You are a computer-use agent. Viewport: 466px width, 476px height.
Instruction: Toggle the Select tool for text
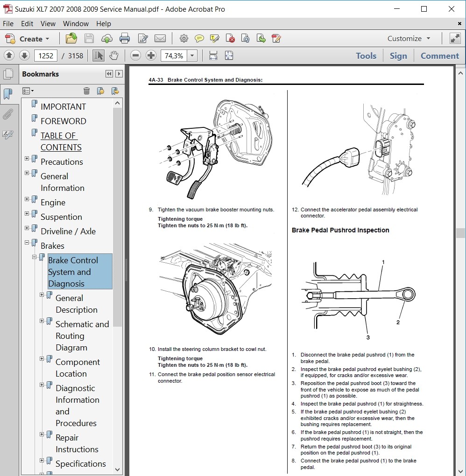point(98,56)
